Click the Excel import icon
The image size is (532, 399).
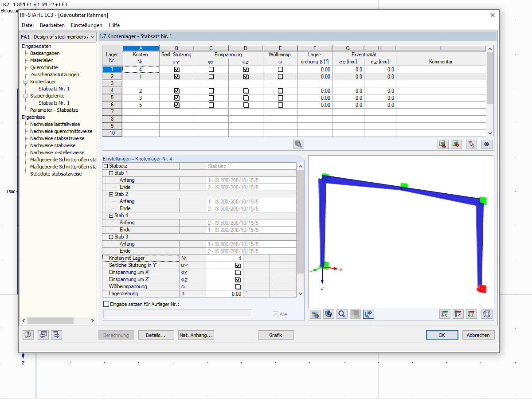coord(457,144)
